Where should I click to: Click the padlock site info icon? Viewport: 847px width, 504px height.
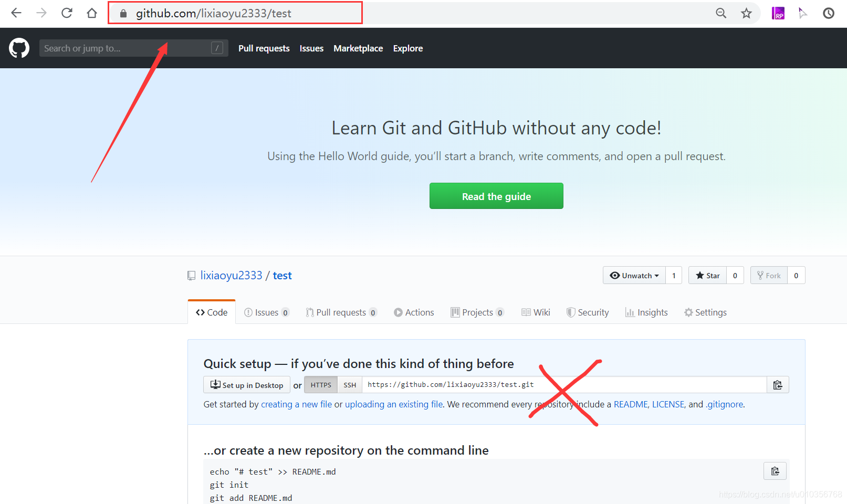[x=123, y=14]
